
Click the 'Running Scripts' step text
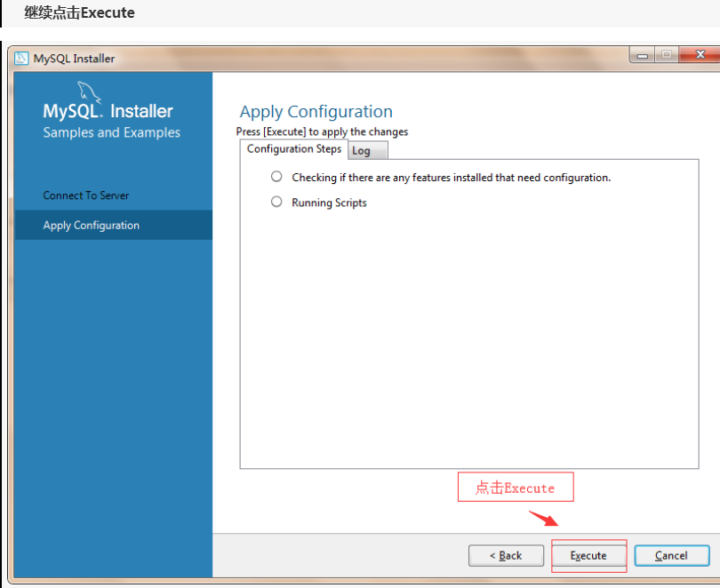click(x=329, y=203)
